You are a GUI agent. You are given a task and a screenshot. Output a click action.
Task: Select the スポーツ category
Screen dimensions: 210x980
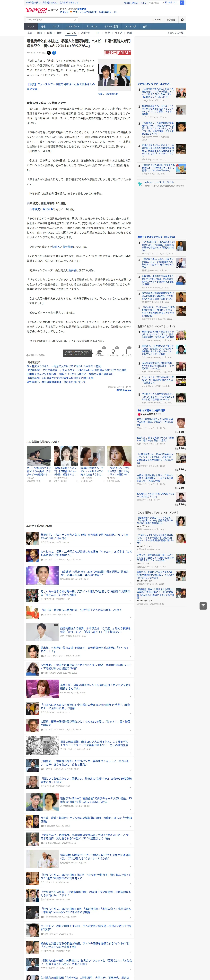click(86, 33)
